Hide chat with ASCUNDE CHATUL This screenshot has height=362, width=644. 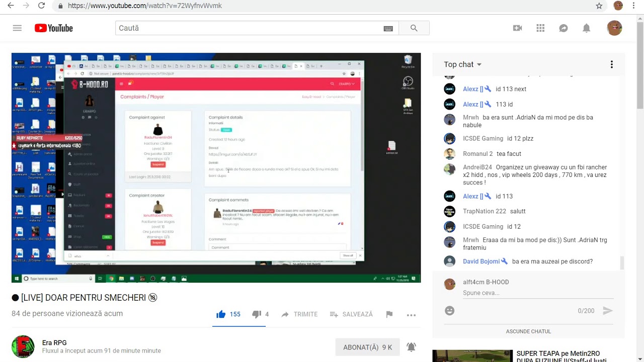coord(528,331)
